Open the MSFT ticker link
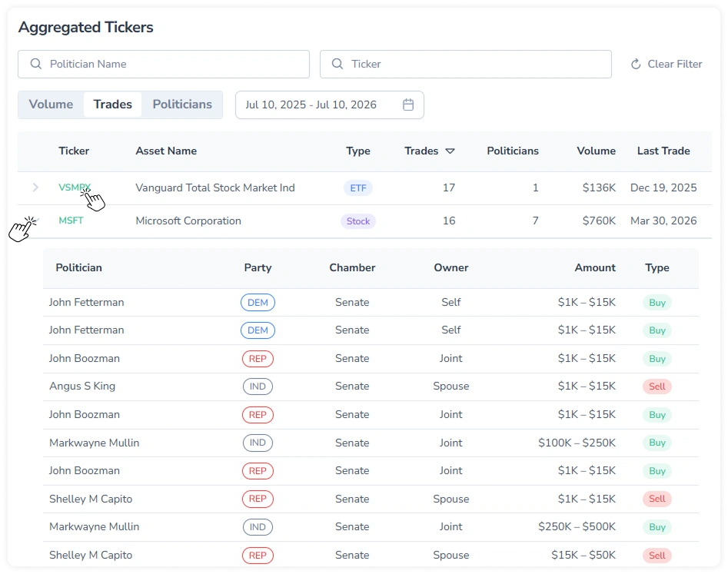This screenshot has height=574, width=728. pyautogui.click(x=71, y=221)
